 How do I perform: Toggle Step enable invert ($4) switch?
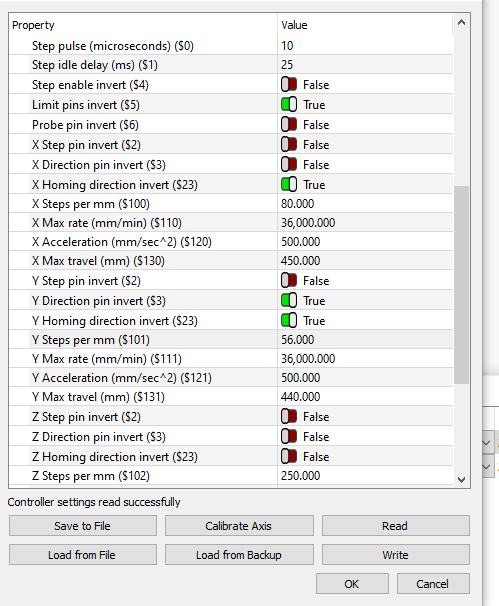[x=289, y=85]
